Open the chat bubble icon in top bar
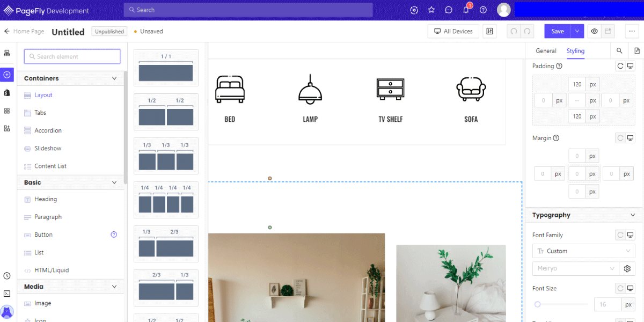 pos(449,10)
